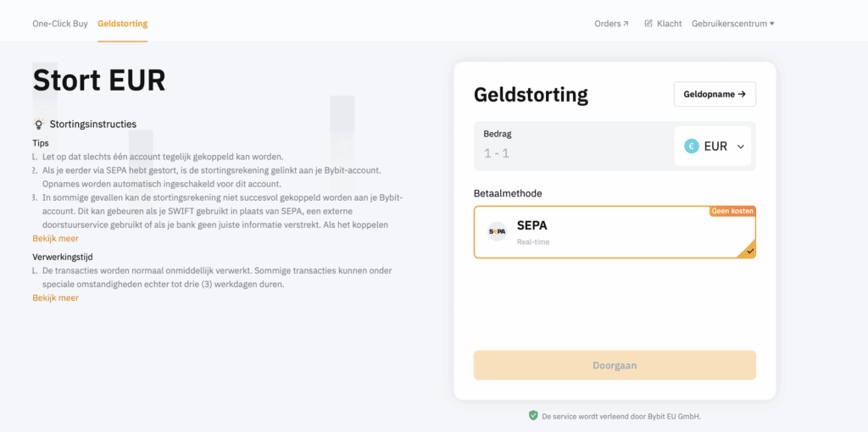The image size is (868, 432).
Task: Click the SEPA logo icon
Action: coord(498,231)
